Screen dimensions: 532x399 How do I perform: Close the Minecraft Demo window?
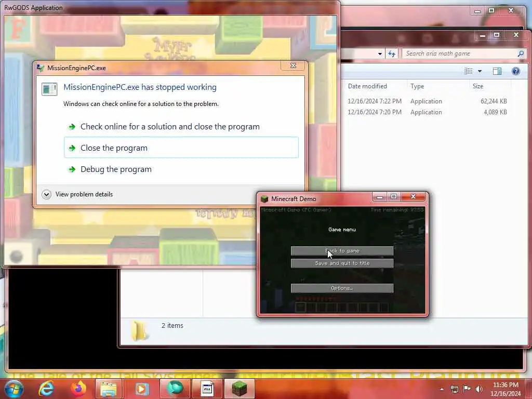pyautogui.click(x=413, y=196)
